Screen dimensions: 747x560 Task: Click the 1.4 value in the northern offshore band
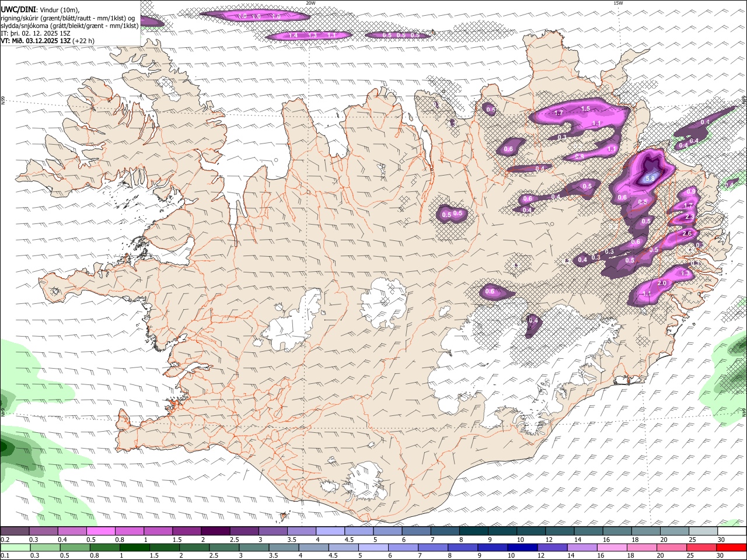[x=293, y=36]
